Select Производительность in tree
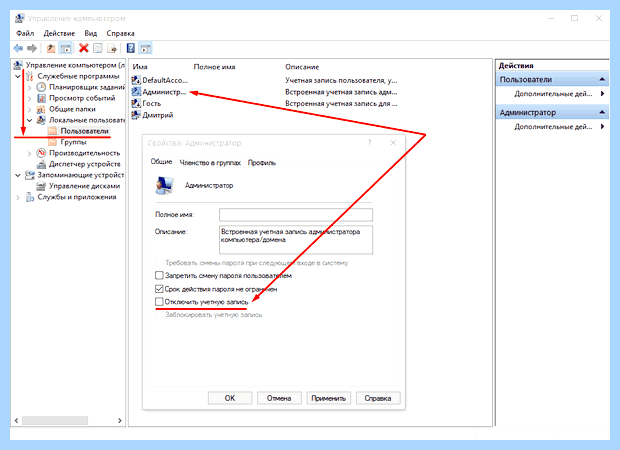Screen dimensions: 620x450 point(84,153)
